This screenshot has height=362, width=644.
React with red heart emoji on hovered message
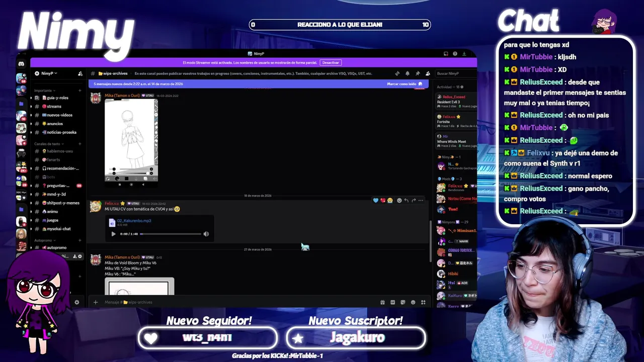coord(383,200)
